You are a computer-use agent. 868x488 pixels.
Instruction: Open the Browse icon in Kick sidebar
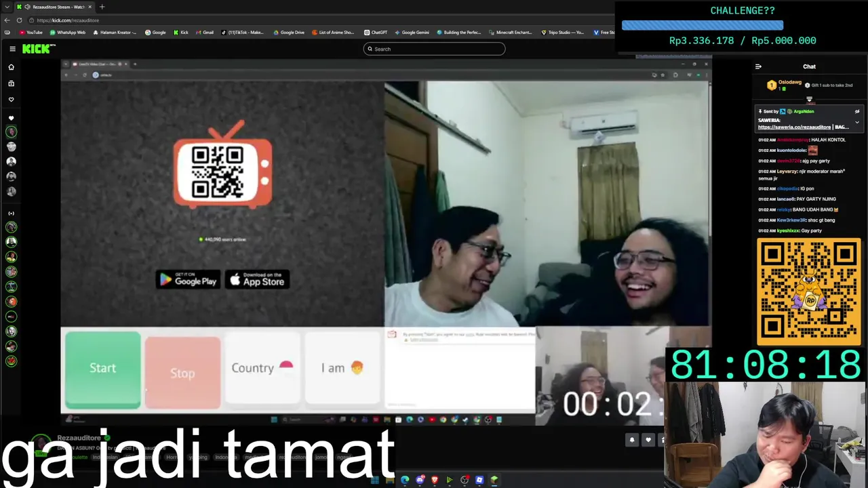point(11,83)
